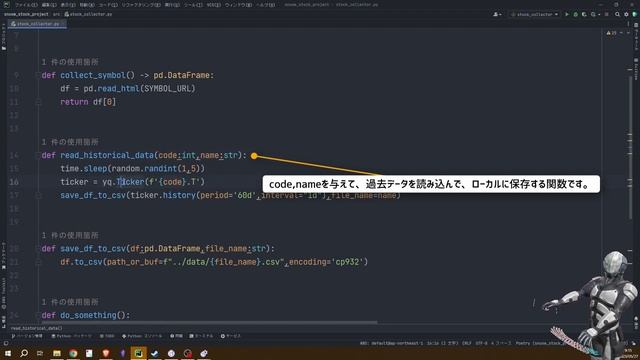Start debugging with the bug icon

pyautogui.click(x=576, y=14)
